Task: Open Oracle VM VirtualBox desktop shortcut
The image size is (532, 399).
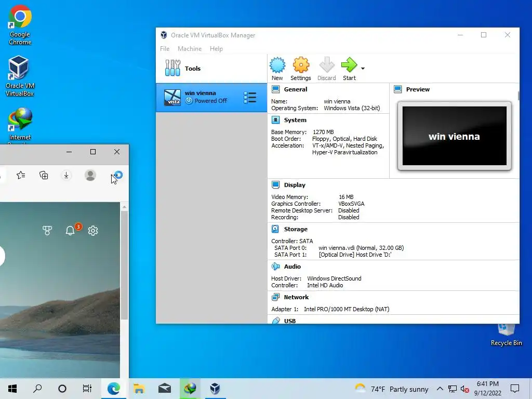Action: point(20,76)
